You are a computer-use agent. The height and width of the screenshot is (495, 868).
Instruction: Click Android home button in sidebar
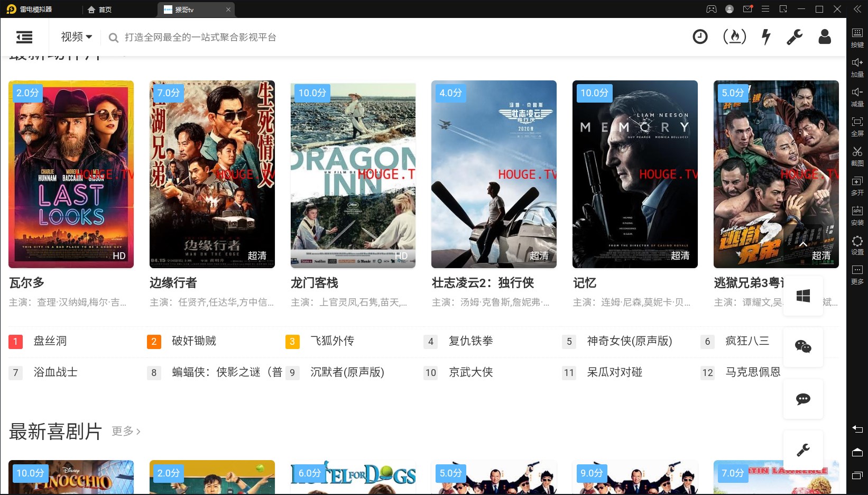(857, 452)
